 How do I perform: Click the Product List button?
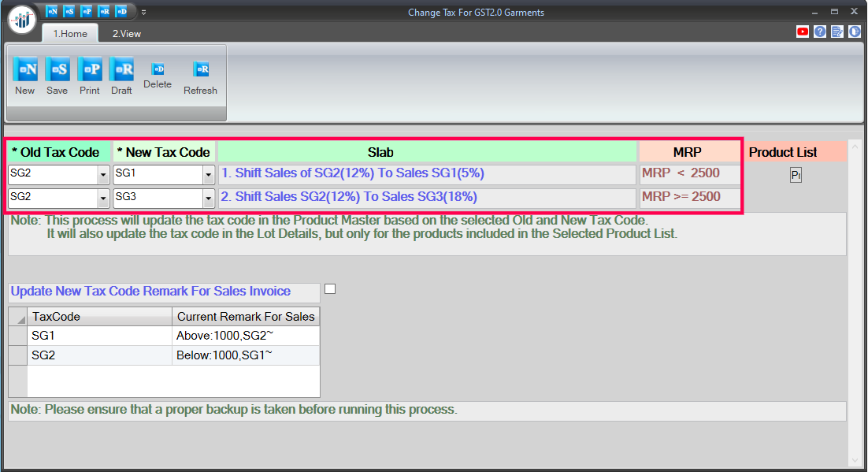796,175
